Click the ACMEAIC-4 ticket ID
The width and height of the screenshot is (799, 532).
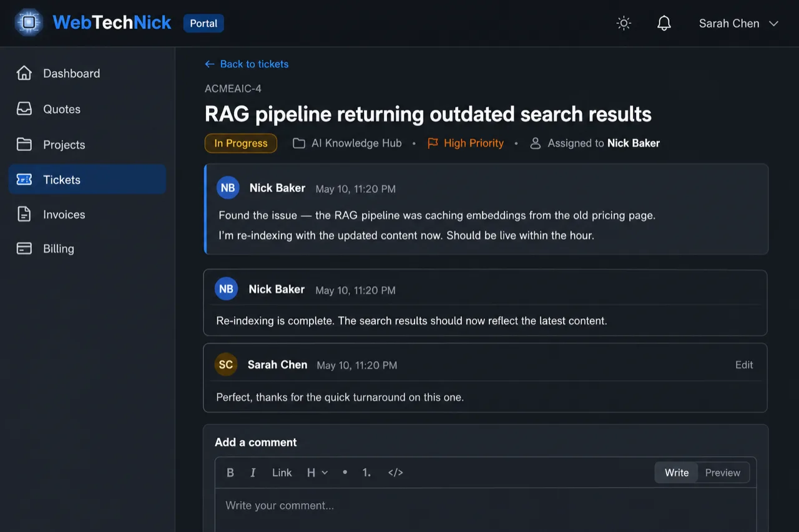point(233,89)
